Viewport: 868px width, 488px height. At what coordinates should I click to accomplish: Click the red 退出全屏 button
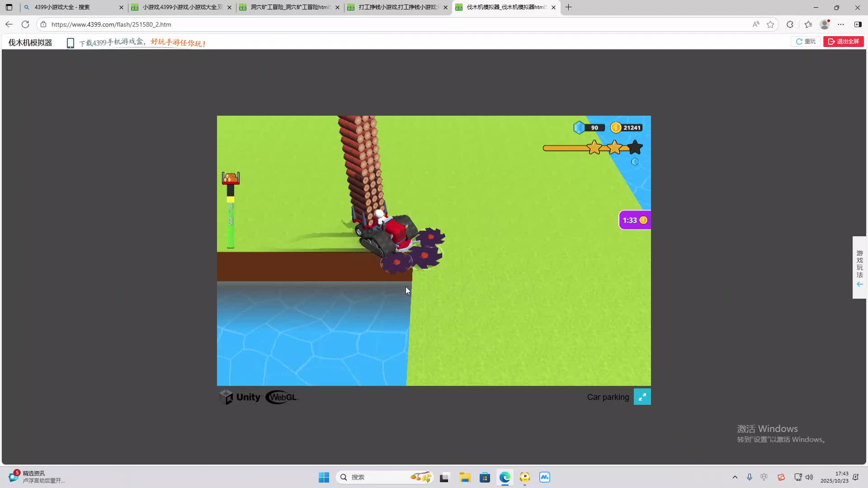844,42
